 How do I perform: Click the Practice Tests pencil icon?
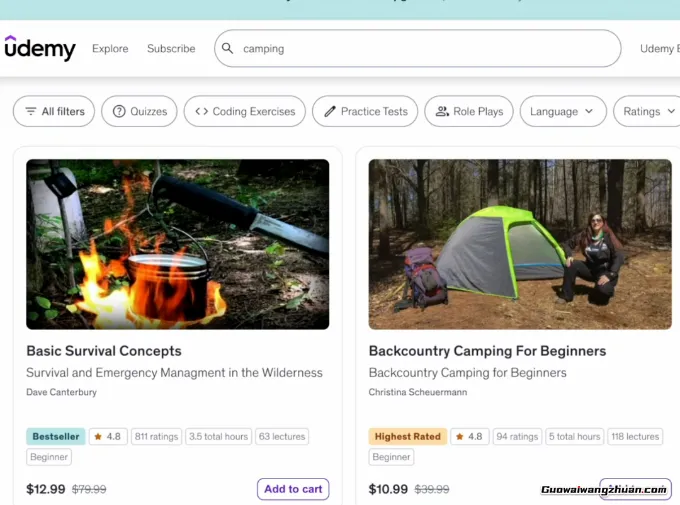330,112
